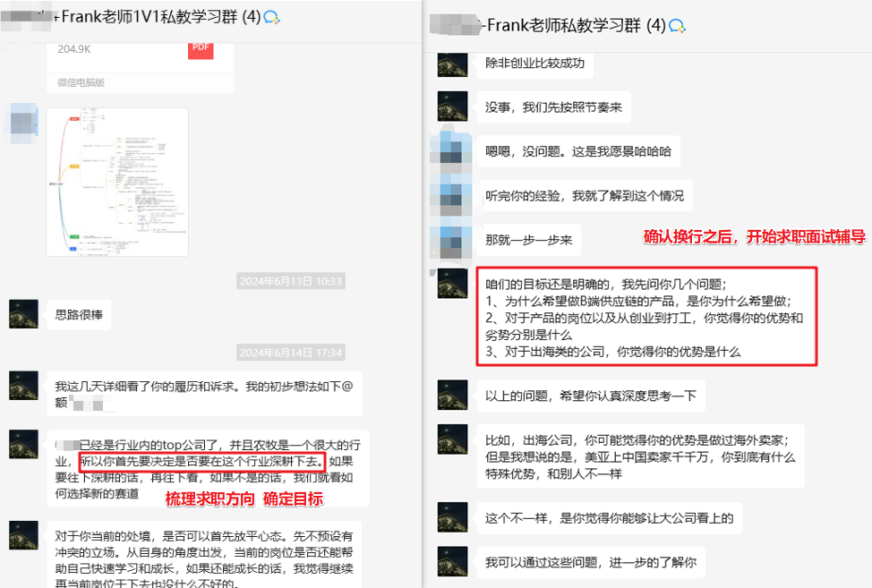Viewport: 872px width, 588px height.
Task: Select the 没事，我们先按照节奏来 message
Action: coord(553,107)
